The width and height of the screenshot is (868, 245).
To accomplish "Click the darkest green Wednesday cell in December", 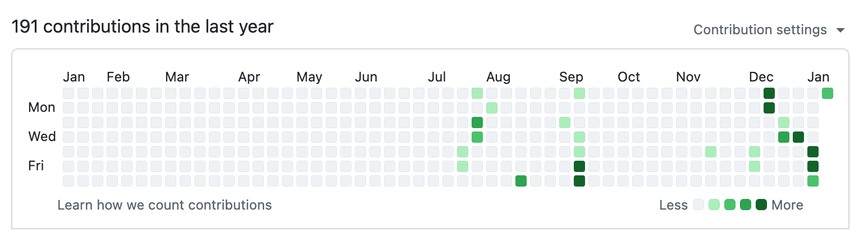I will point(798,137).
